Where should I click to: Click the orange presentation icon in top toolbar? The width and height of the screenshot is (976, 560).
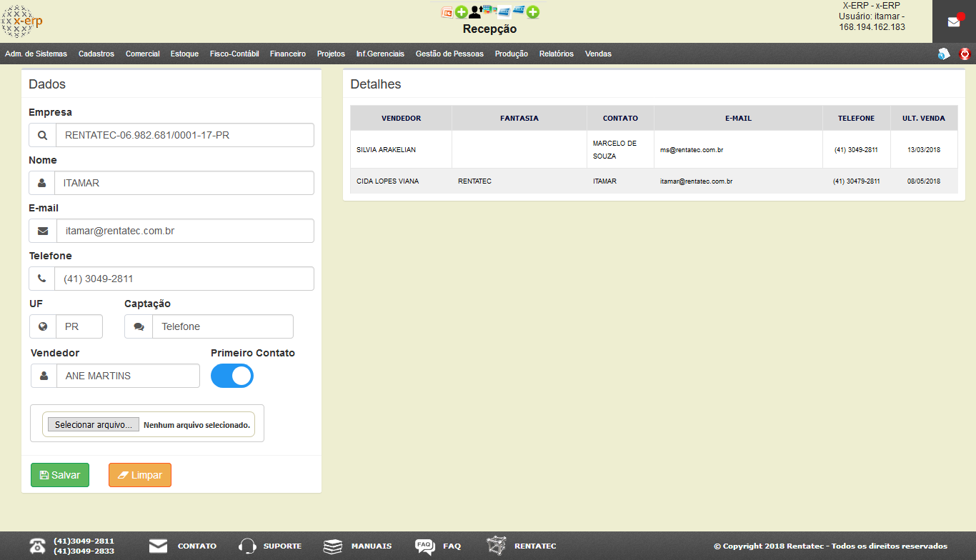click(x=447, y=12)
